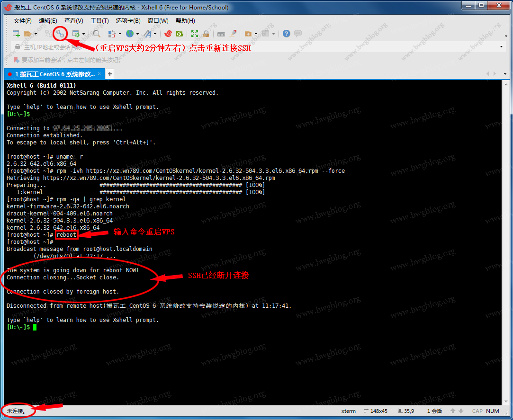Click the highlighter pen icon
The width and height of the screenshot is (513, 420).
pos(233,33)
